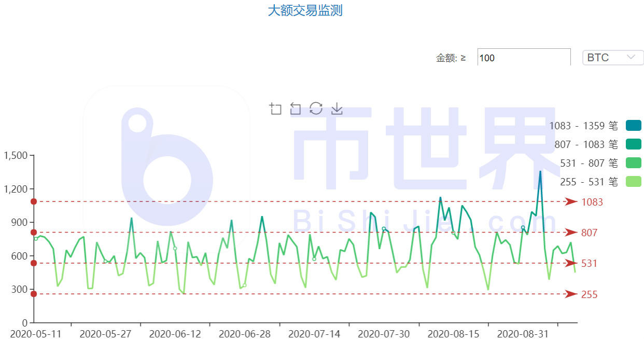This screenshot has height=339, width=644.
Task: Click the refresh chart icon
Action: [x=316, y=109]
